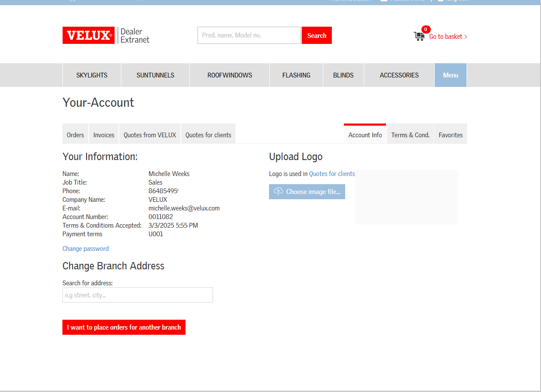
Task: Focus the product name search field
Action: (249, 35)
